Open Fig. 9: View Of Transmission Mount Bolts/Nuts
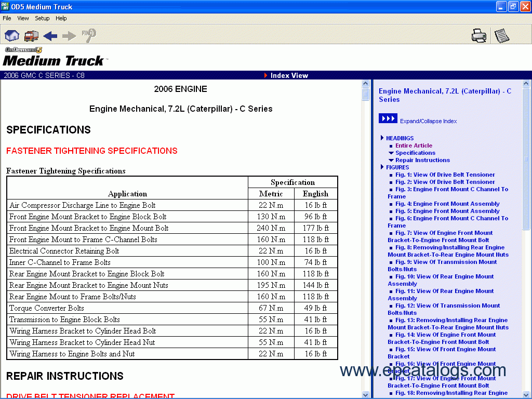The height and width of the screenshot is (399, 532). 446,262
